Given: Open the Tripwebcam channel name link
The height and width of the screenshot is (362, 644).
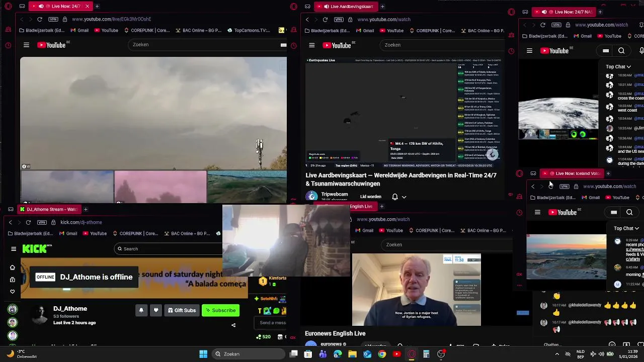Looking at the screenshot, I should pos(335,194).
